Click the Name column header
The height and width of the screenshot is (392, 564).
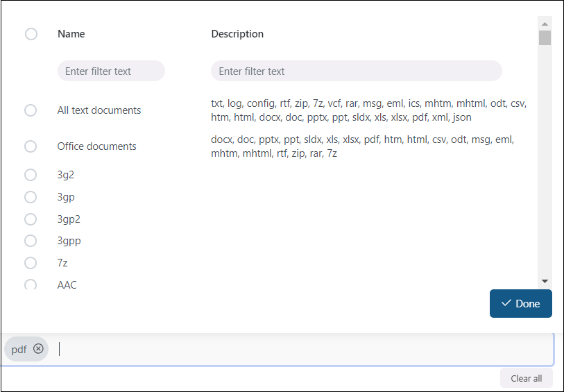click(71, 34)
